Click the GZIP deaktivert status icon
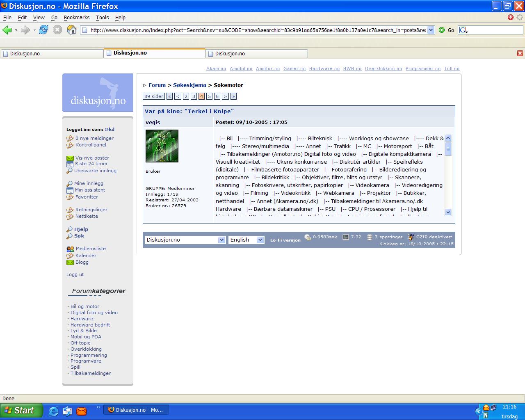Viewport: 525px width, 420px height. (x=411, y=237)
